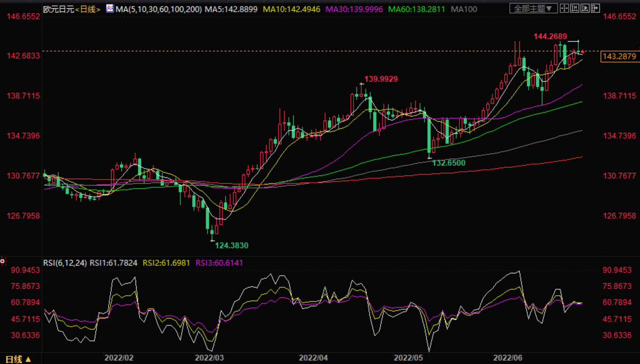Click the 124.3830 lowest price label
Viewport: 640px width, 364px height.
point(232,246)
